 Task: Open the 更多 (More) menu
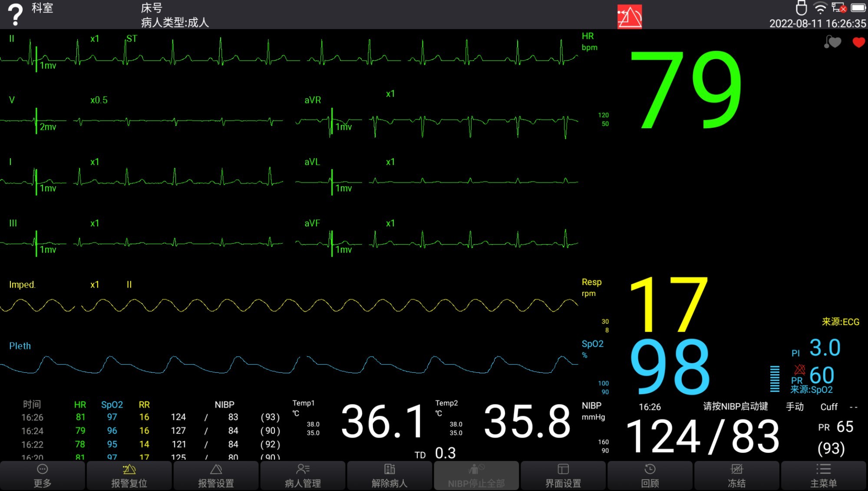coord(43,475)
